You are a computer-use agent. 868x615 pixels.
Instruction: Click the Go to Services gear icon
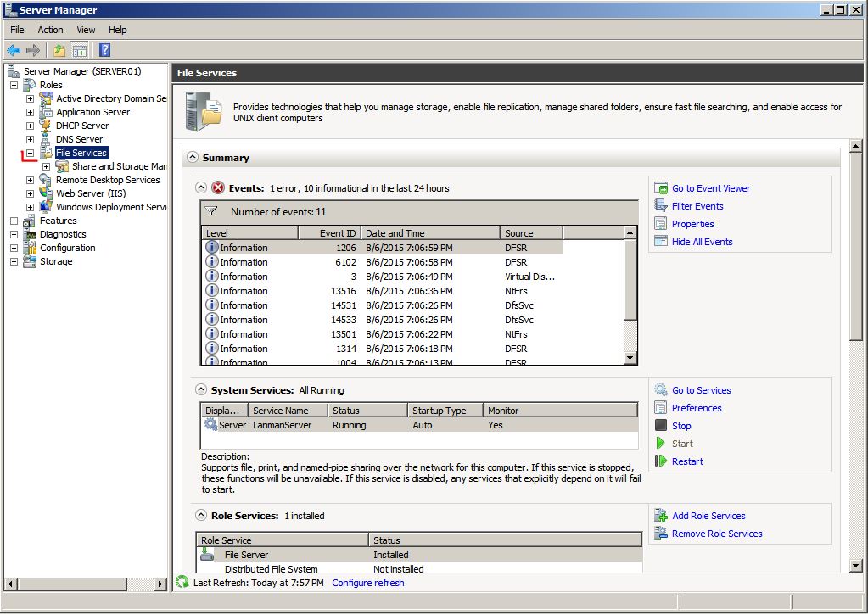click(x=661, y=389)
